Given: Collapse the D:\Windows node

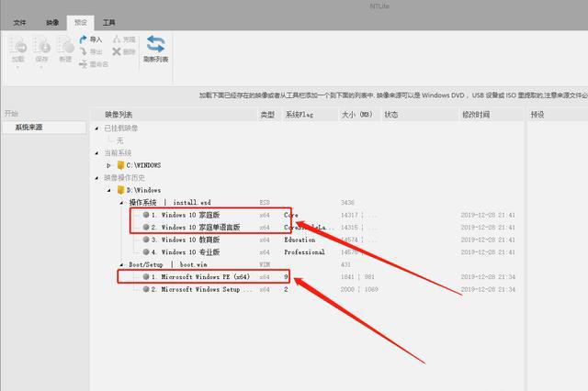Looking at the screenshot, I should pos(108,190).
